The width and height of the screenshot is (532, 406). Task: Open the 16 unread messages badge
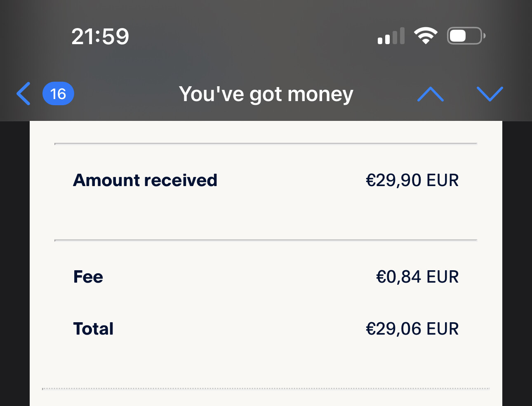58,94
